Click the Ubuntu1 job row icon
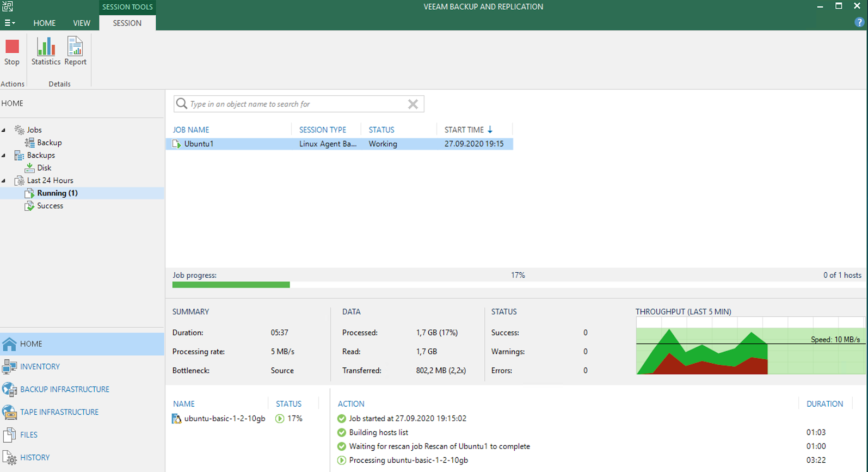868x472 pixels. [x=176, y=144]
